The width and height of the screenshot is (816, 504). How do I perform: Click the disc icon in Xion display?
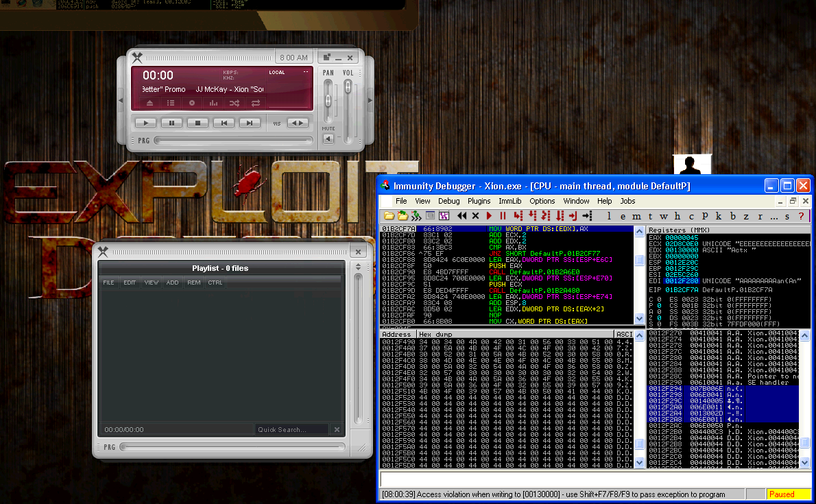[x=192, y=103]
